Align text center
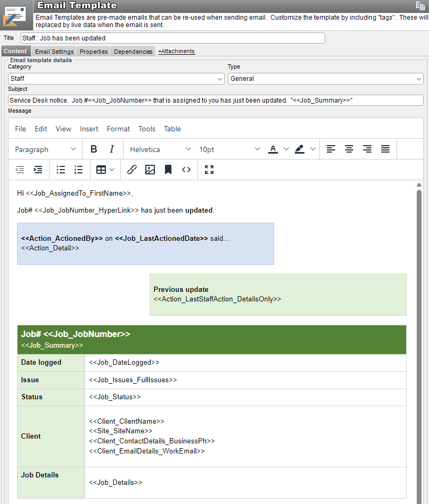The width and height of the screenshot is (429, 504). pyautogui.click(x=349, y=149)
